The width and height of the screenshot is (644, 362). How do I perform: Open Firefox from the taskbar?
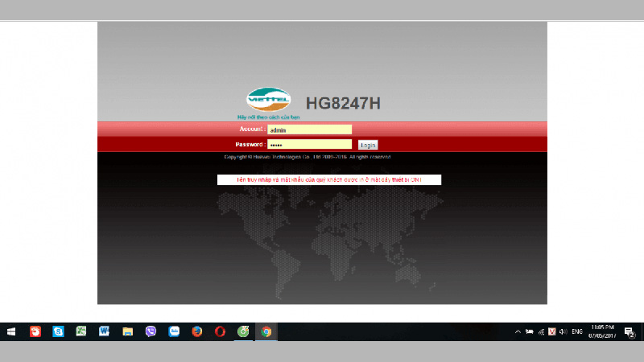[x=196, y=331]
